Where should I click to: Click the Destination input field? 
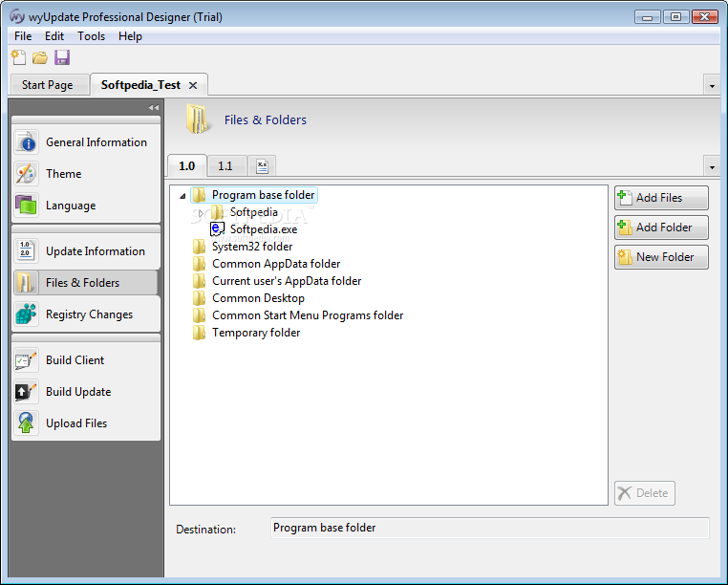pos(490,528)
